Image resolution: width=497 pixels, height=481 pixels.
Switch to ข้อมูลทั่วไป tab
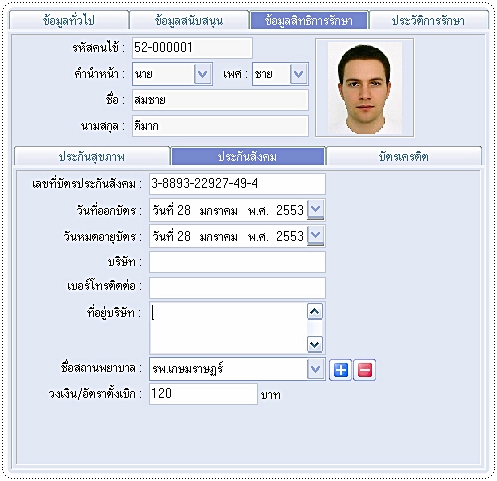(69, 20)
